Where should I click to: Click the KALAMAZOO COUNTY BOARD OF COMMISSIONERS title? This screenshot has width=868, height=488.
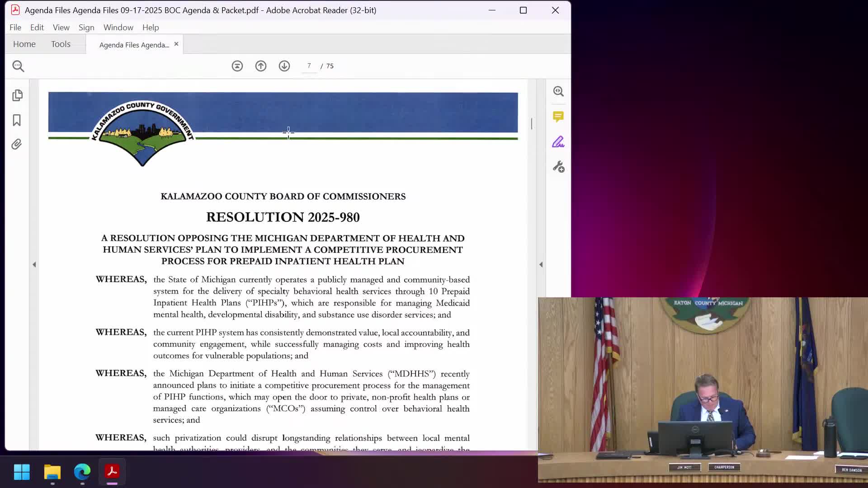pos(283,197)
